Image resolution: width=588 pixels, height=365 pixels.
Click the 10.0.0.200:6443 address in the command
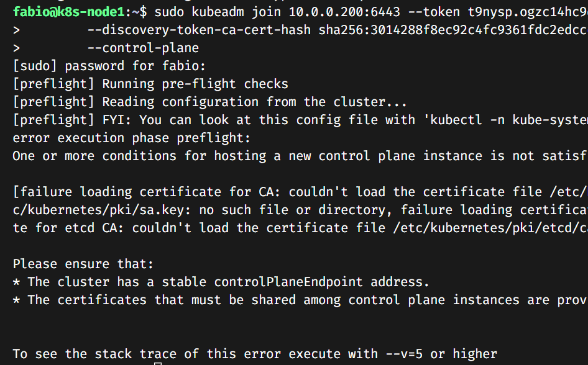click(x=344, y=12)
